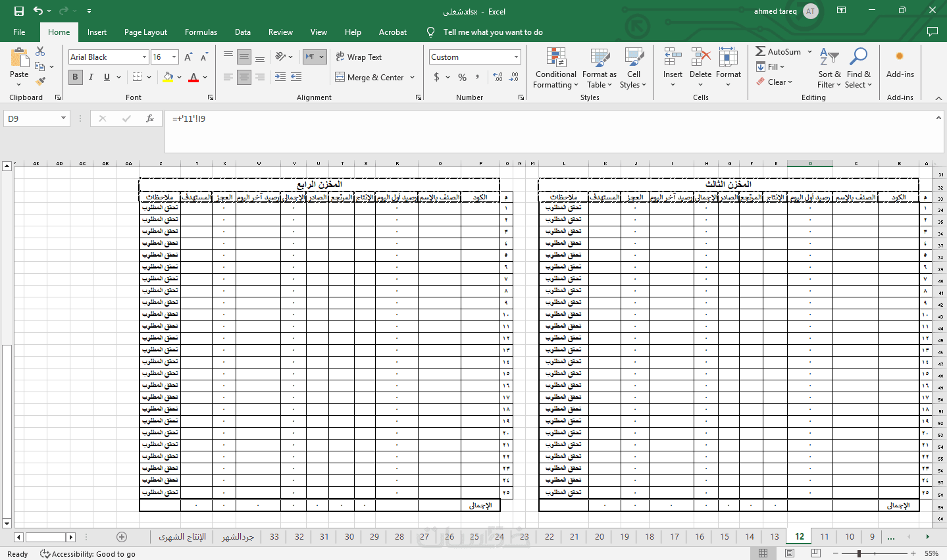This screenshot has height=560, width=947.
Task: Click the vertical scrollbar thumb
Action: (x=7, y=432)
